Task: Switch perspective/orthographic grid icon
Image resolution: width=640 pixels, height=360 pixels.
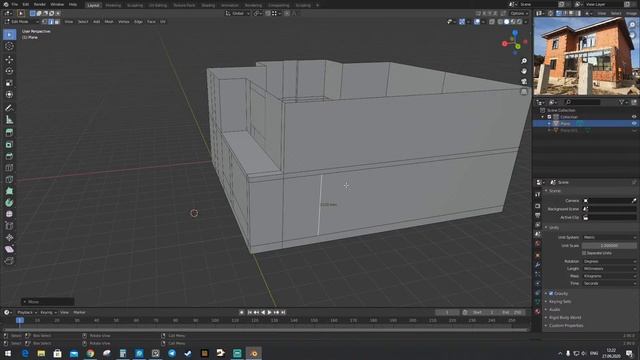Action: click(524, 92)
